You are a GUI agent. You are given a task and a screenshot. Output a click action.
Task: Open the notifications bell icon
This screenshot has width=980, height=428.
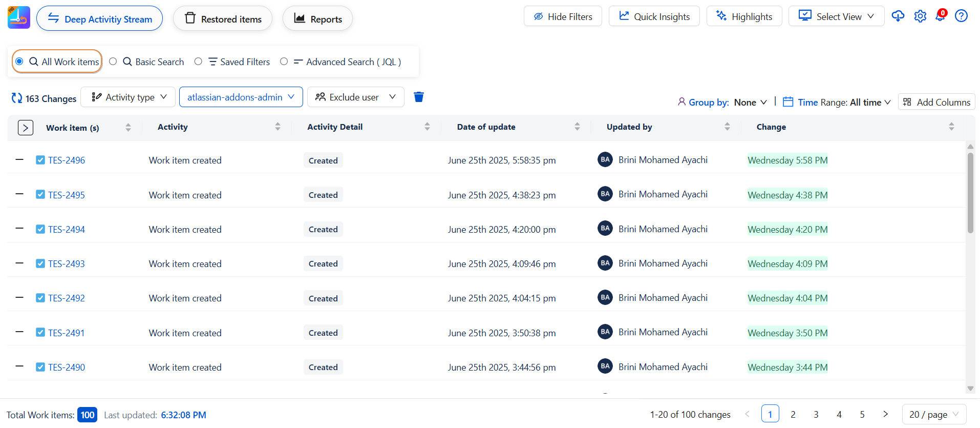click(940, 16)
